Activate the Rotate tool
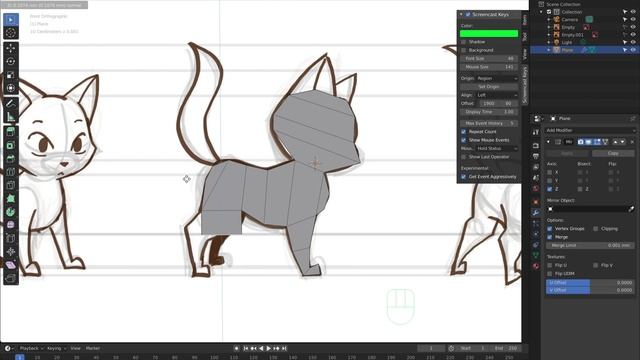This screenshot has height=360, width=640. [11, 62]
